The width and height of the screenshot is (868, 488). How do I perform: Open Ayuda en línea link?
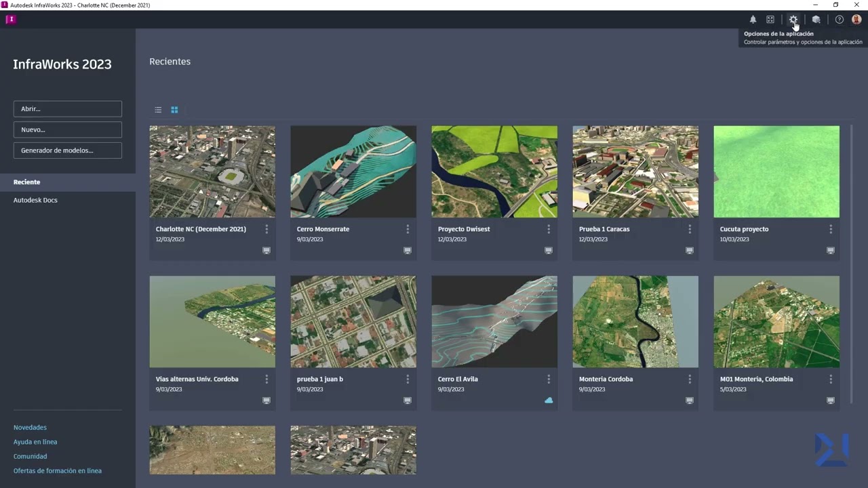[35, 442]
